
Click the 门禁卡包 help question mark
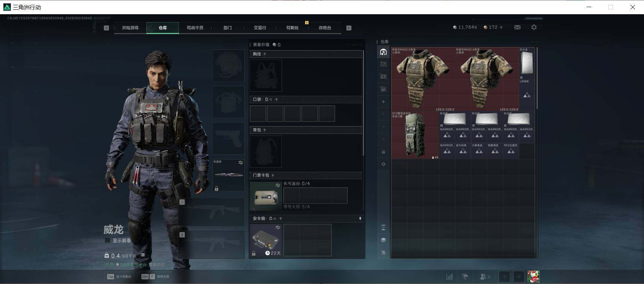273,175
